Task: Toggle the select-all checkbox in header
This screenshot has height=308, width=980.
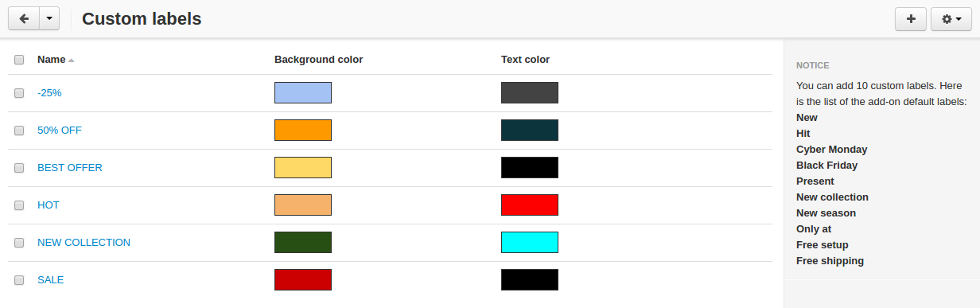Action: pyautogui.click(x=19, y=60)
